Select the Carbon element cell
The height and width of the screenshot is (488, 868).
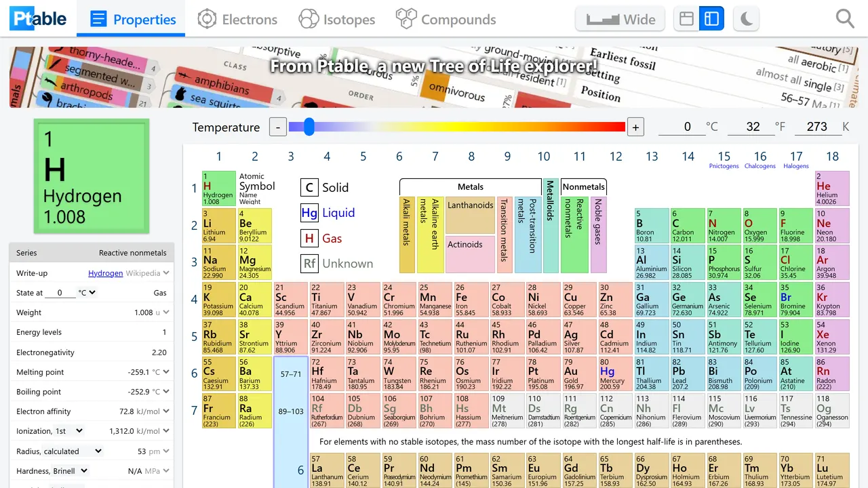(687, 226)
